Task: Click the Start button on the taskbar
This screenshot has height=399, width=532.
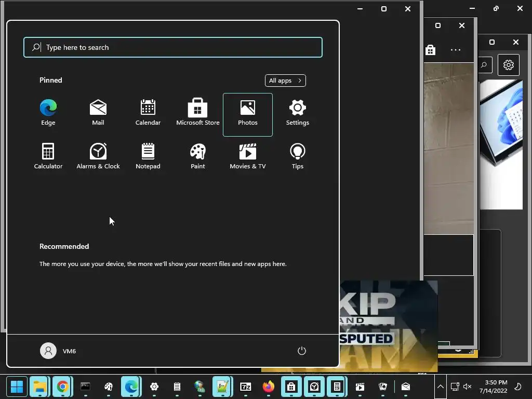Action: point(17,387)
